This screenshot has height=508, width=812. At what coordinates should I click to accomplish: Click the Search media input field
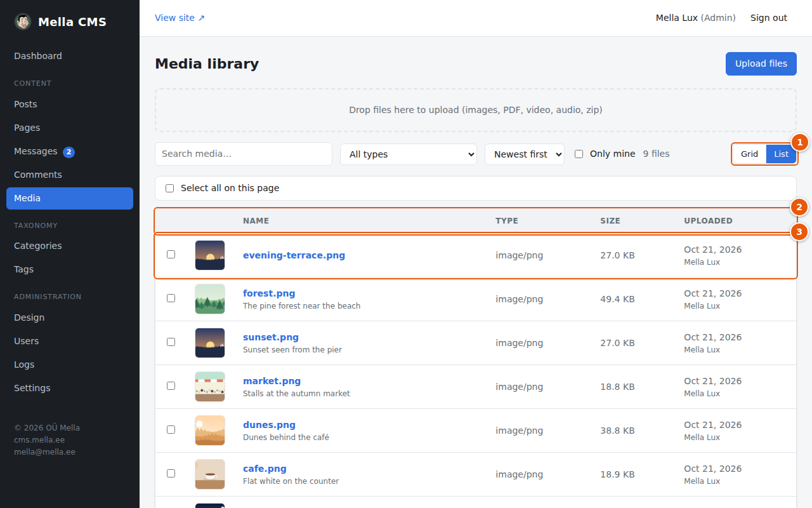[x=244, y=154]
